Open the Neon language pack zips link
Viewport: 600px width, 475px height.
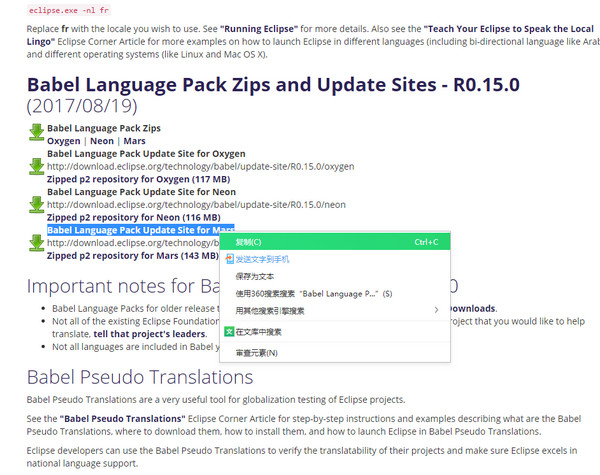pos(102,141)
